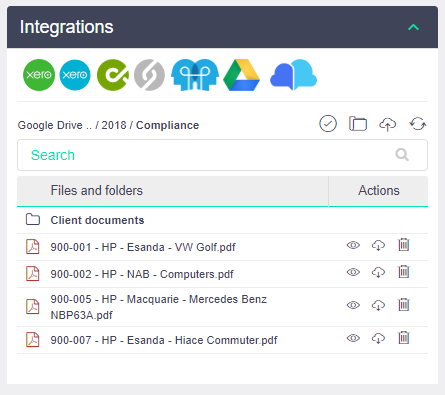Click the circled checkmark icon
The width and height of the screenshot is (445, 395).
[328, 124]
